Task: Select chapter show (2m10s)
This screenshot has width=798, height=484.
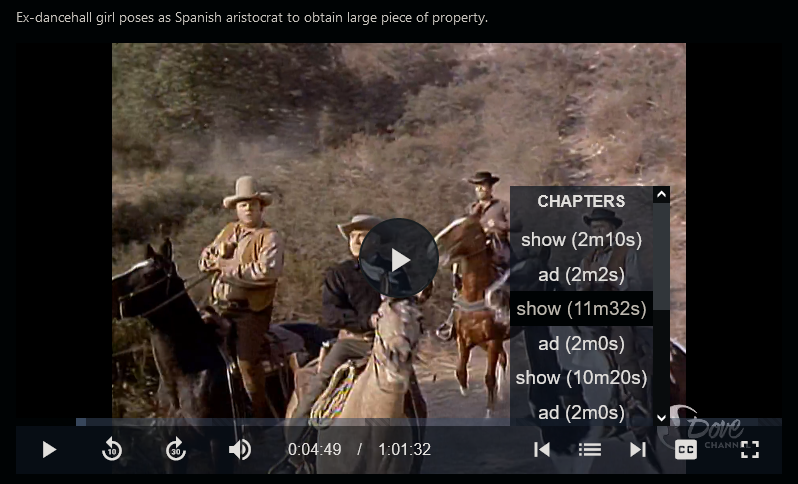Action: coord(581,240)
